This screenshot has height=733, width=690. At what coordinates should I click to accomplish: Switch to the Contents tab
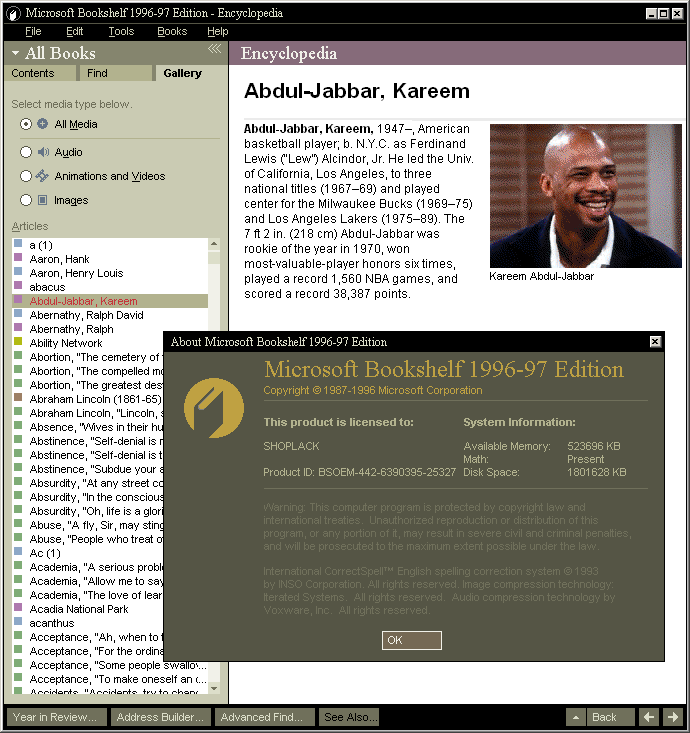click(40, 73)
